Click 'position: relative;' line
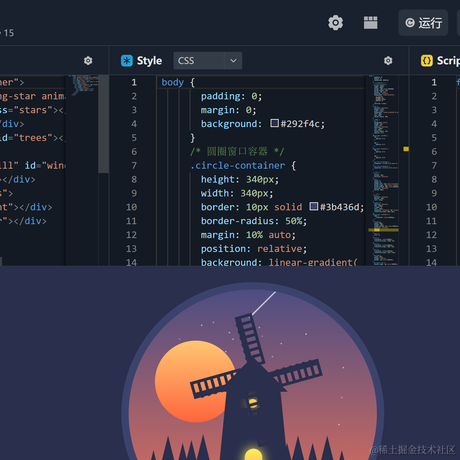The height and width of the screenshot is (460, 460). coord(254,249)
